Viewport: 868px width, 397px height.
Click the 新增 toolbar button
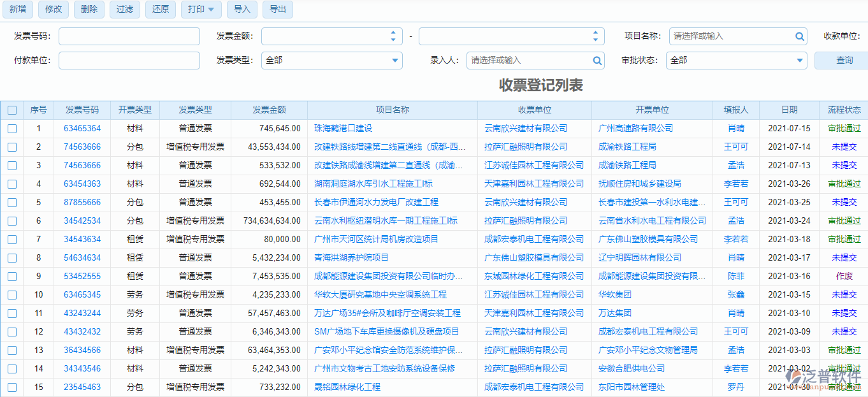(x=17, y=10)
